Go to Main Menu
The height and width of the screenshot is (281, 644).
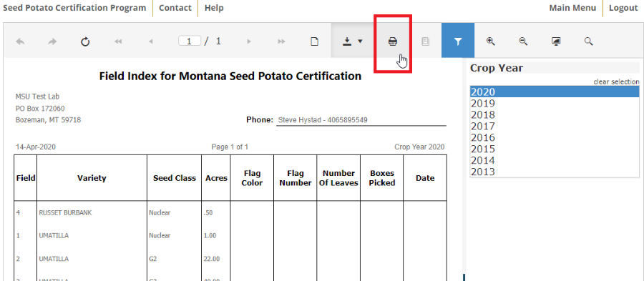(572, 8)
